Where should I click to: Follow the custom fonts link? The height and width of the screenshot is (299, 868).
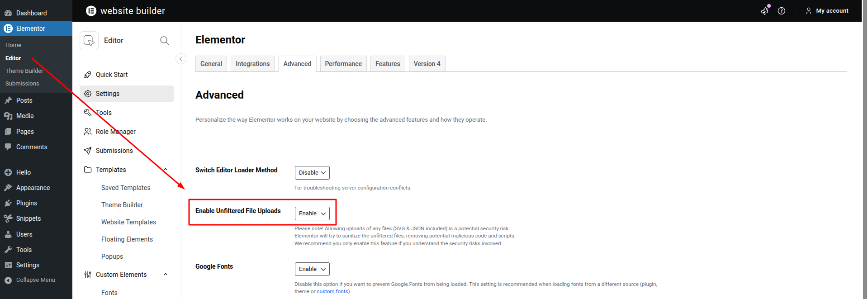click(332, 291)
